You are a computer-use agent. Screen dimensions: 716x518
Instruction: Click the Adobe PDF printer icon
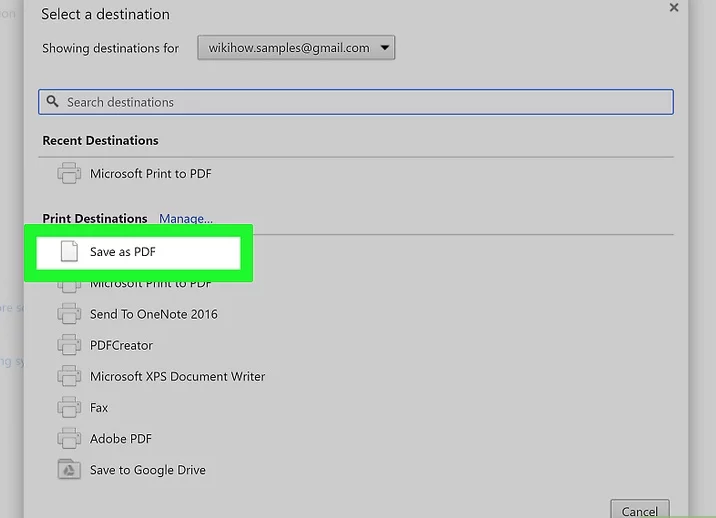(69, 439)
